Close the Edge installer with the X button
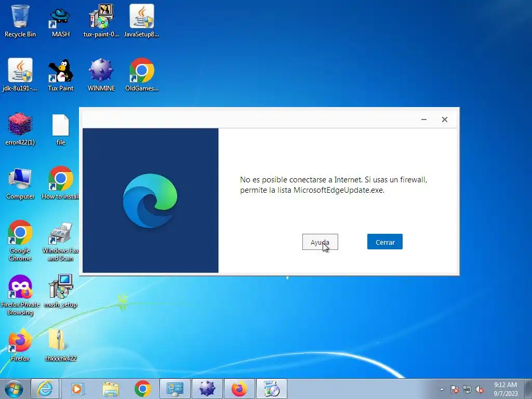This screenshot has height=399, width=532. tap(445, 119)
